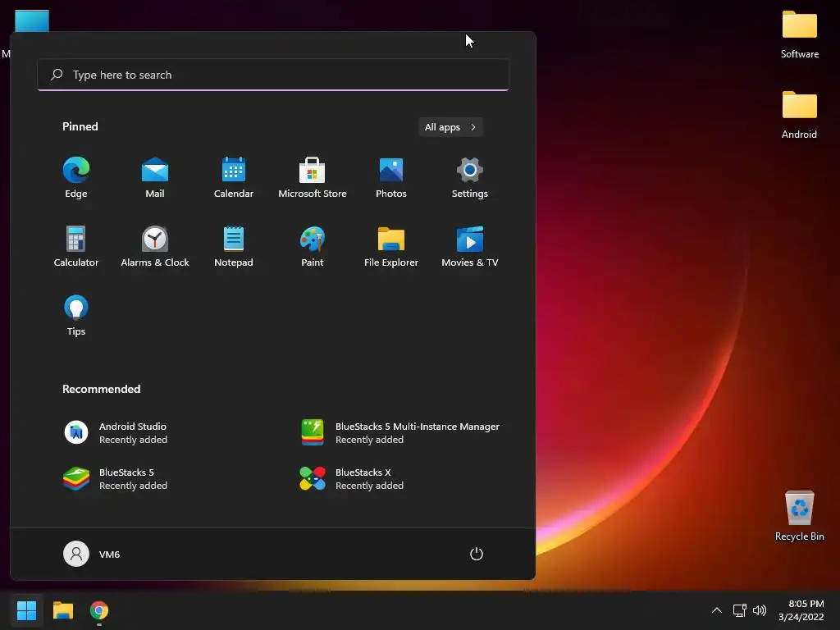Image resolution: width=840 pixels, height=630 pixels.
Task: Open the Calendar app
Action: [234, 178]
